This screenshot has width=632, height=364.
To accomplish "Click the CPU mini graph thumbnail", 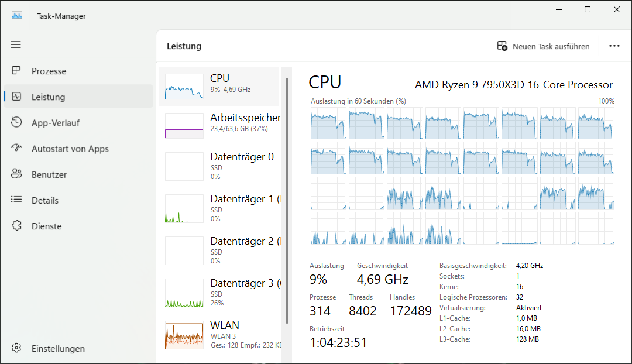I will 184,86.
